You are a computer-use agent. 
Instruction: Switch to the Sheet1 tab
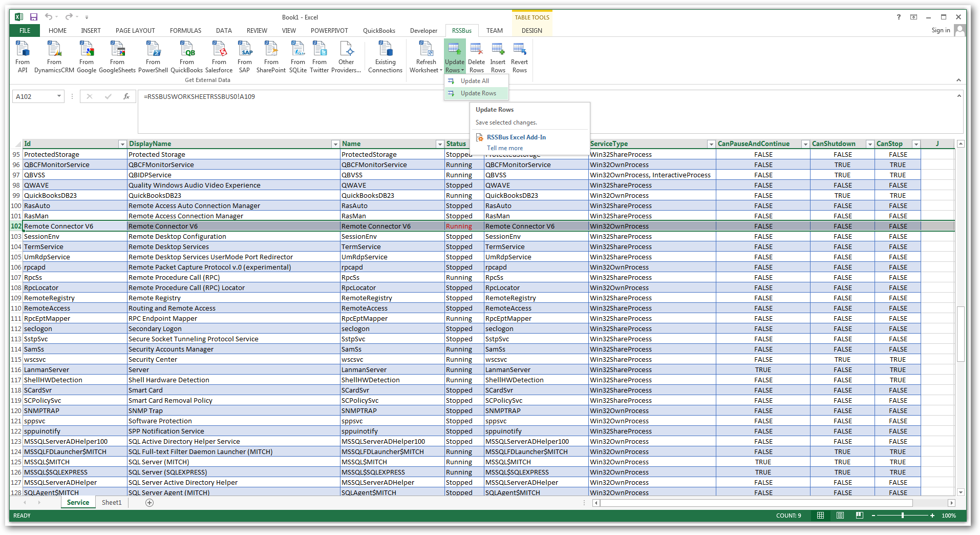coord(112,503)
